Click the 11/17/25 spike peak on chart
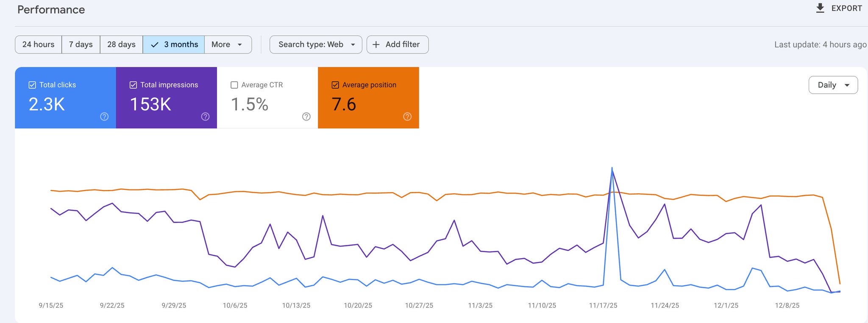Screen dimensions: 868x323 [x=612, y=168]
